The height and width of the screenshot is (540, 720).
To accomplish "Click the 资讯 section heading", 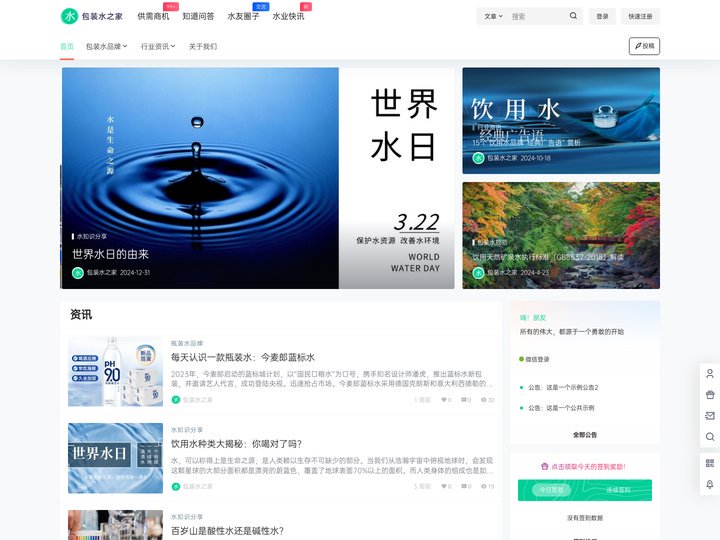I will point(81,315).
